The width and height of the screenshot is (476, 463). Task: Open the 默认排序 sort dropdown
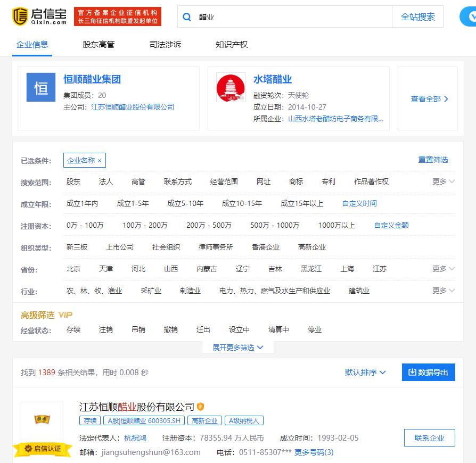click(365, 373)
